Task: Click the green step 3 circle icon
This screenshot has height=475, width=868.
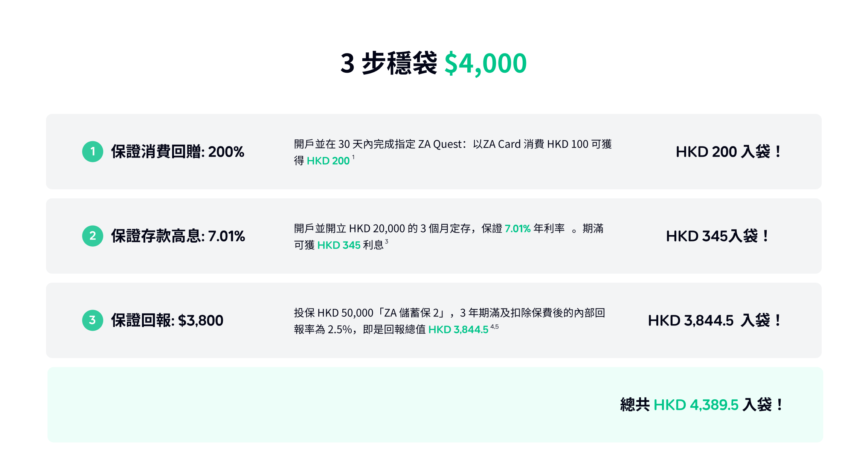Action: click(x=93, y=320)
